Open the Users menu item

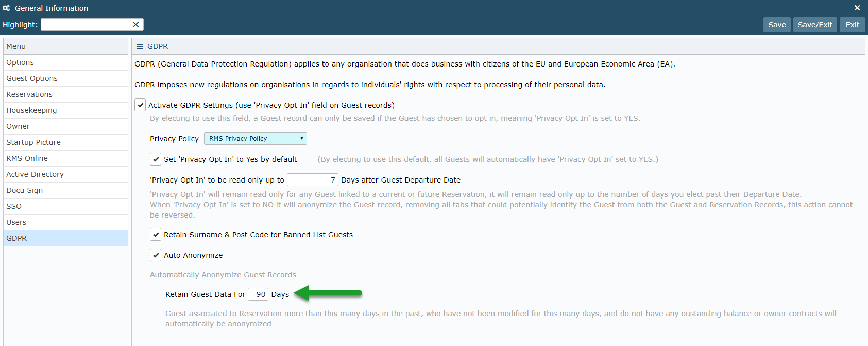(65, 222)
